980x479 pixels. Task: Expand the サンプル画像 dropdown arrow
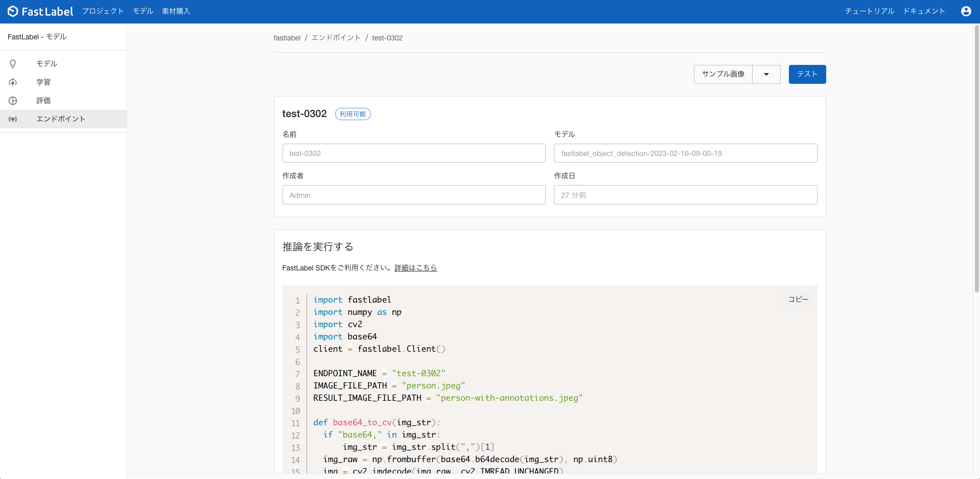[766, 74]
